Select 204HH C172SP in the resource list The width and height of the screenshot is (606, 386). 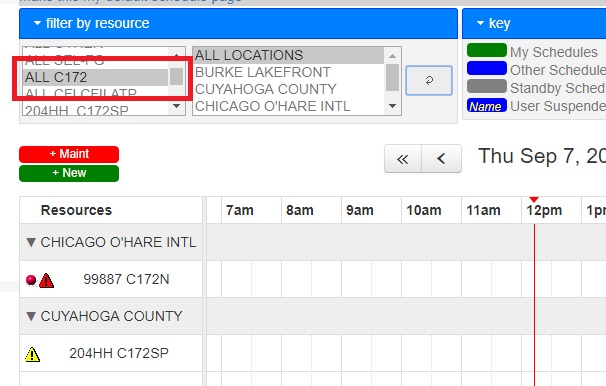[x=95, y=111]
